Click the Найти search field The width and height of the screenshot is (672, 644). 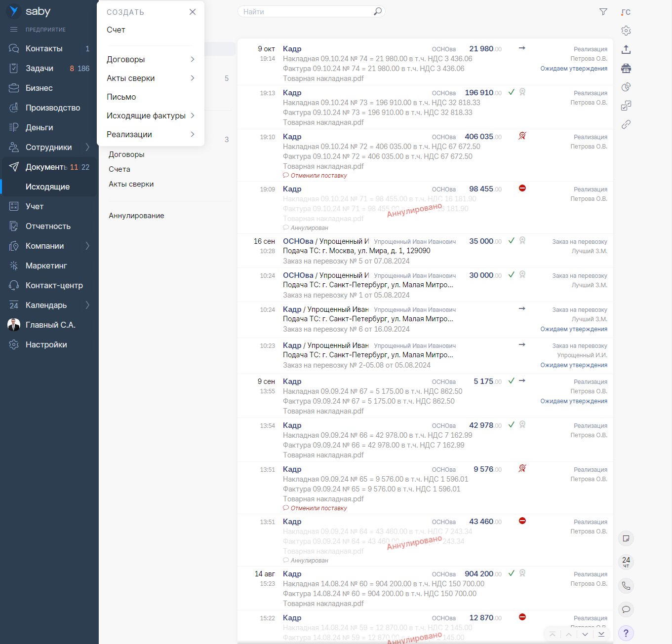point(306,12)
